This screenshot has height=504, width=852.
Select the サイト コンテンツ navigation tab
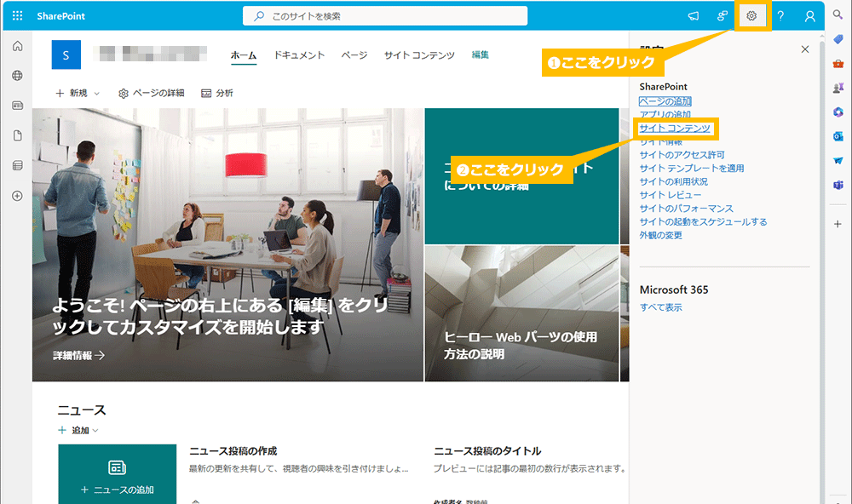(419, 55)
